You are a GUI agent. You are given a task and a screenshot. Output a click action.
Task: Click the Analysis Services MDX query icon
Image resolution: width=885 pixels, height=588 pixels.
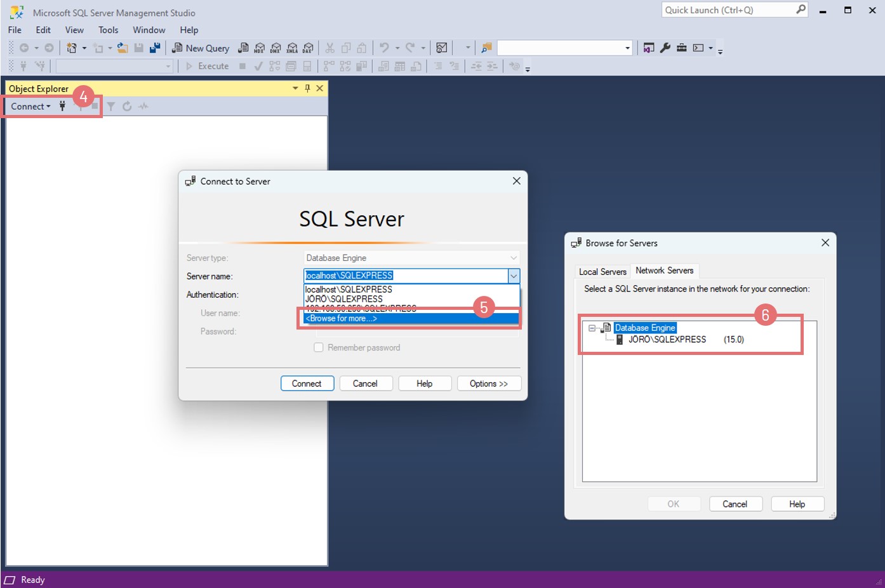[x=259, y=48]
